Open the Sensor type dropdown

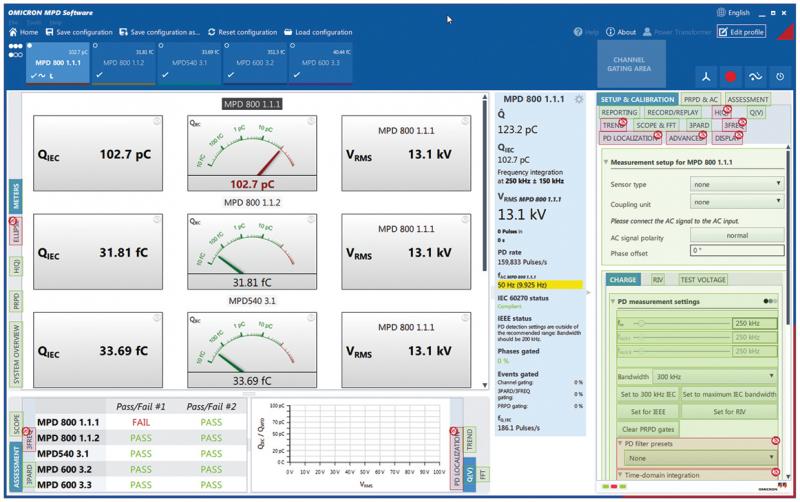click(737, 184)
